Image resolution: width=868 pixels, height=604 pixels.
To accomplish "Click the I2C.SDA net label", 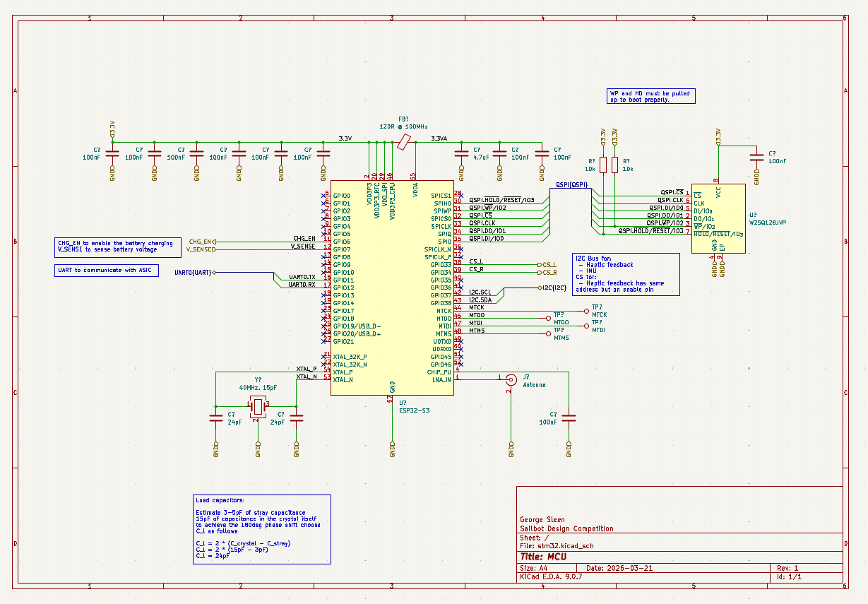I will 480,300.
